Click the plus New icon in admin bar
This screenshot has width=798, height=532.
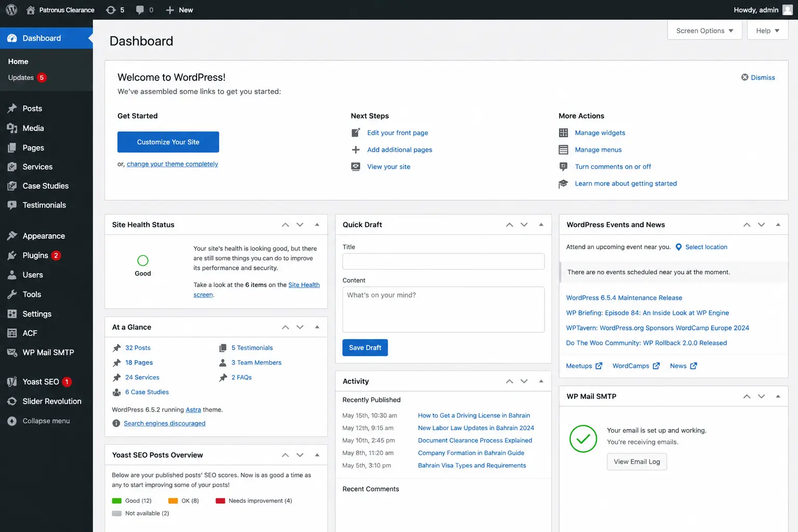pyautogui.click(x=170, y=10)
